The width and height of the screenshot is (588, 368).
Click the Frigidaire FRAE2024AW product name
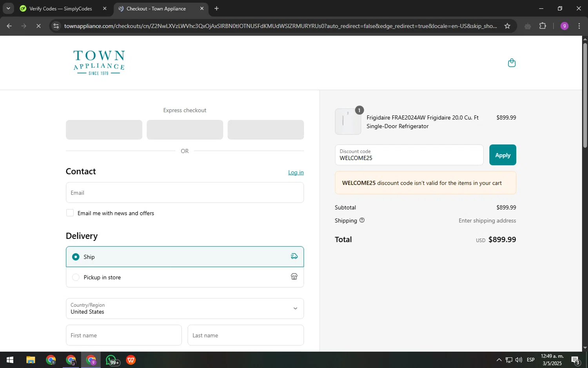[x=423, y=122]
